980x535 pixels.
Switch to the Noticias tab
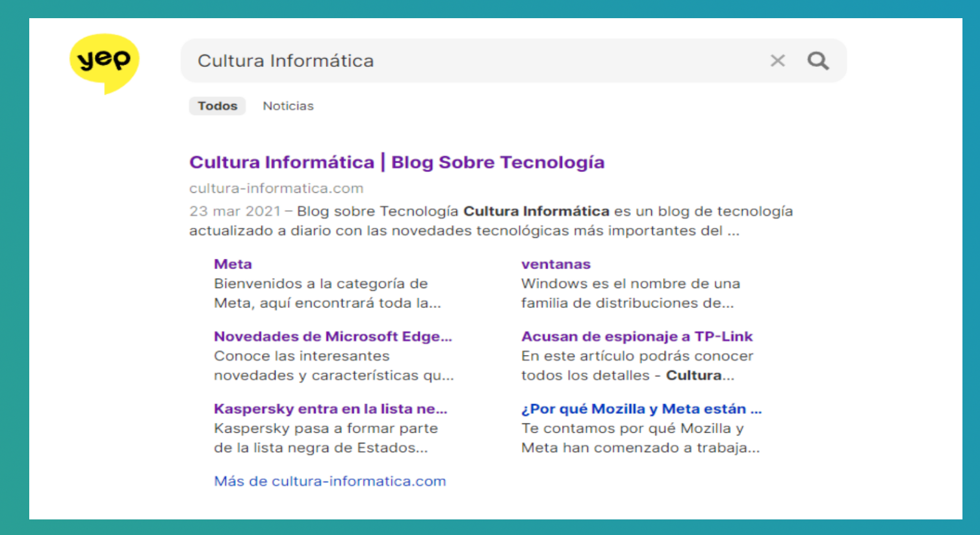(x=288, y=106)
